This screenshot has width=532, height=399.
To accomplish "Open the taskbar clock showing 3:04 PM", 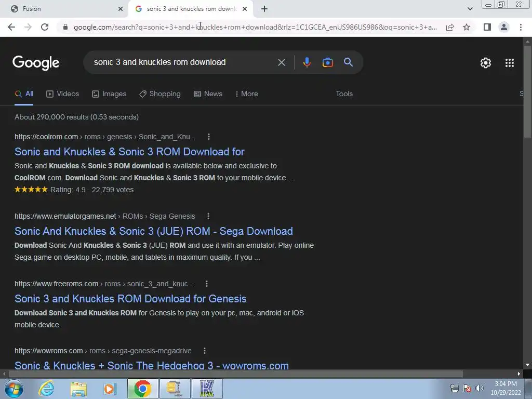I will 506,388.
